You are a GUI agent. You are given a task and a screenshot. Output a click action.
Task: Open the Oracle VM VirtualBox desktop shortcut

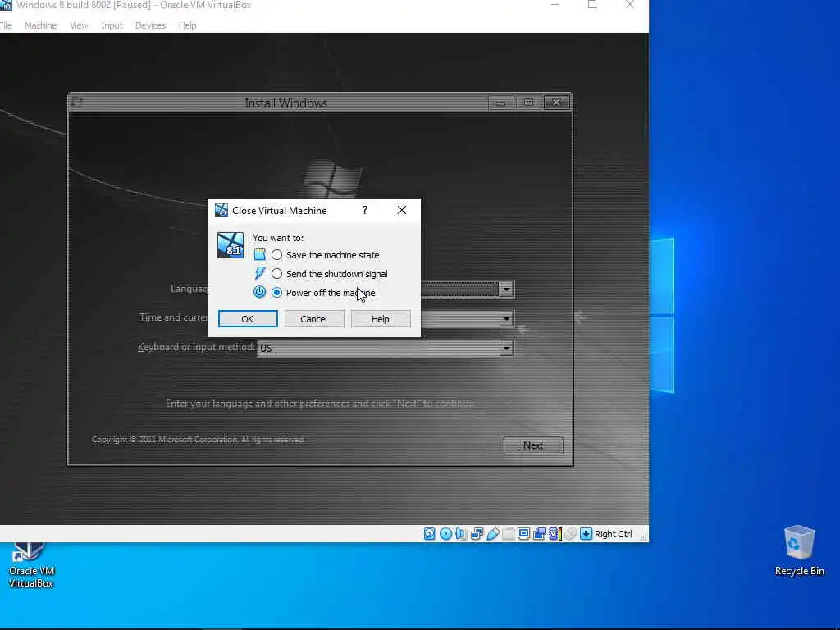coord(31,566)
